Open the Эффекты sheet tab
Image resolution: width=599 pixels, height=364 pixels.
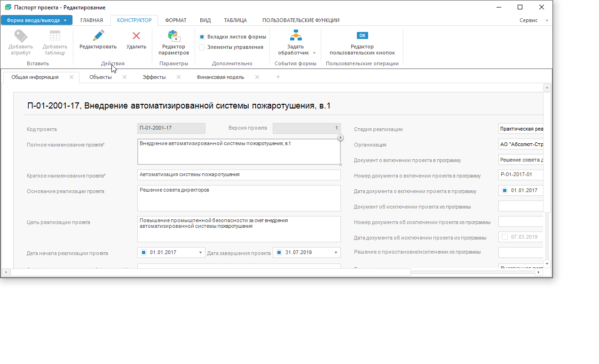(x=154, y=77)
